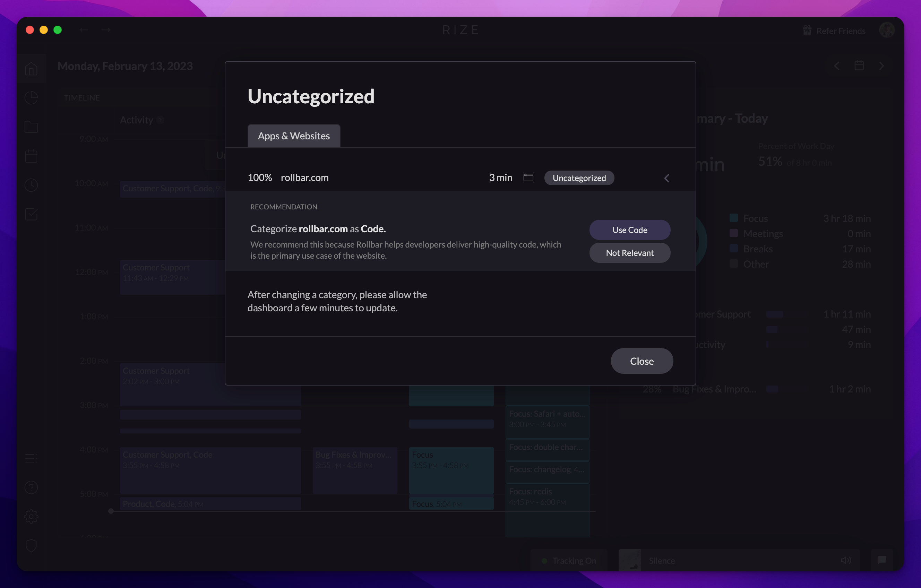Open Focus: redis block 4:45 PM - 6:00 PM
921x588 pixels.
(547, 510)
